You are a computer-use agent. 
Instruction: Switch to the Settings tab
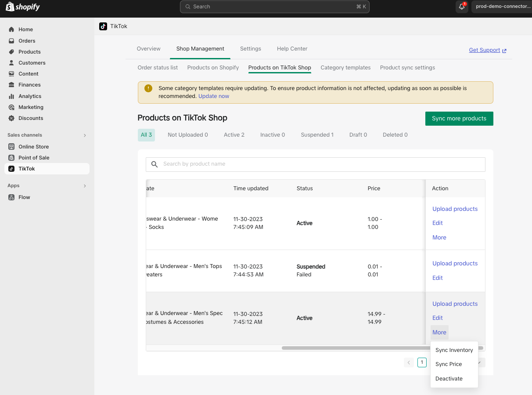(x=250, y=49)
